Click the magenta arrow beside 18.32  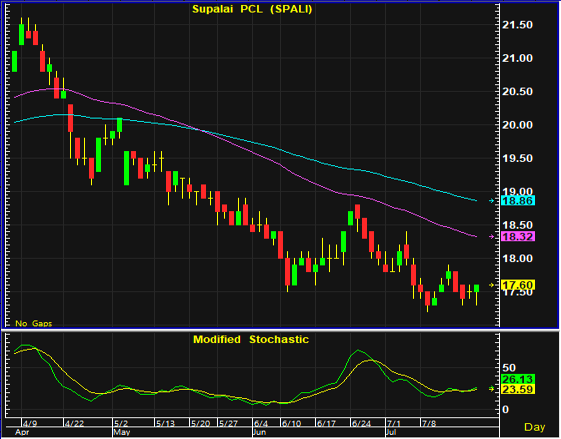coord(492,236)
